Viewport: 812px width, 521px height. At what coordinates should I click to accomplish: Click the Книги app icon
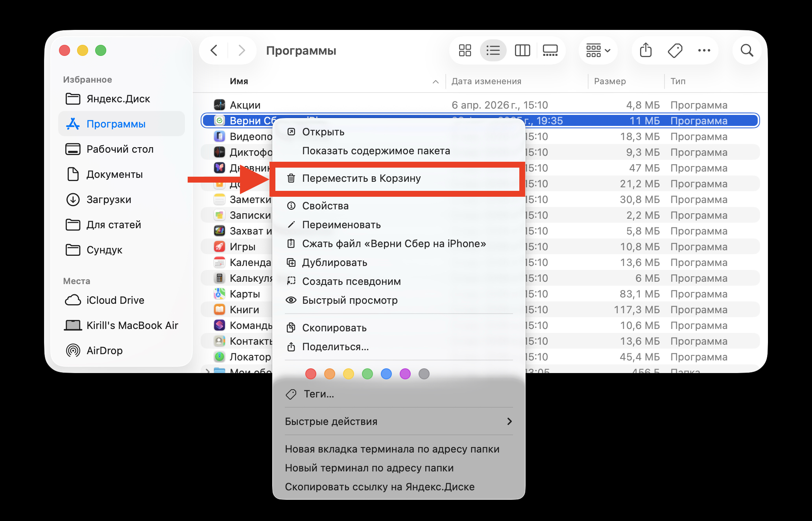click(220, 309)
